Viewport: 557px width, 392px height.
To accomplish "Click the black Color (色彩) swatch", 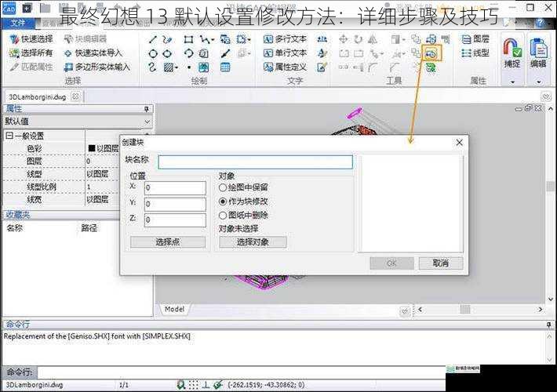I will pos(91,148).
